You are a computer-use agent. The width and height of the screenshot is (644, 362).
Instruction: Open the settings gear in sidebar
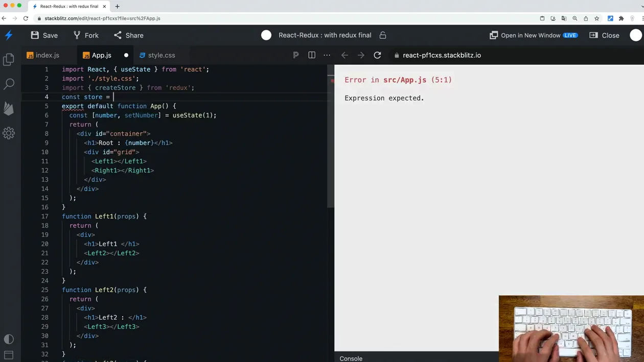(9, 133)
